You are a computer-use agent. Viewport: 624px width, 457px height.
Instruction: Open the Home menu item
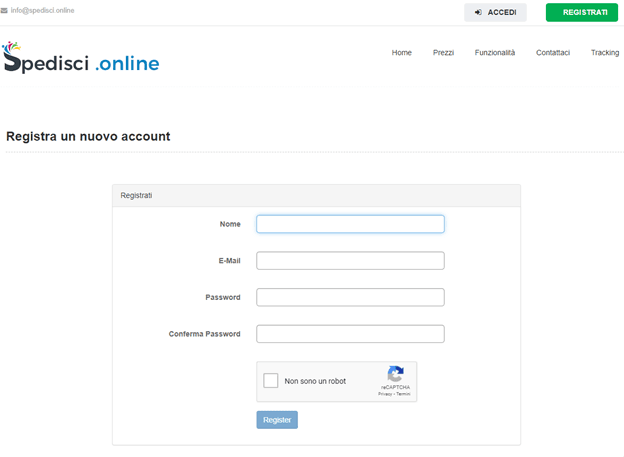[401, 53]
